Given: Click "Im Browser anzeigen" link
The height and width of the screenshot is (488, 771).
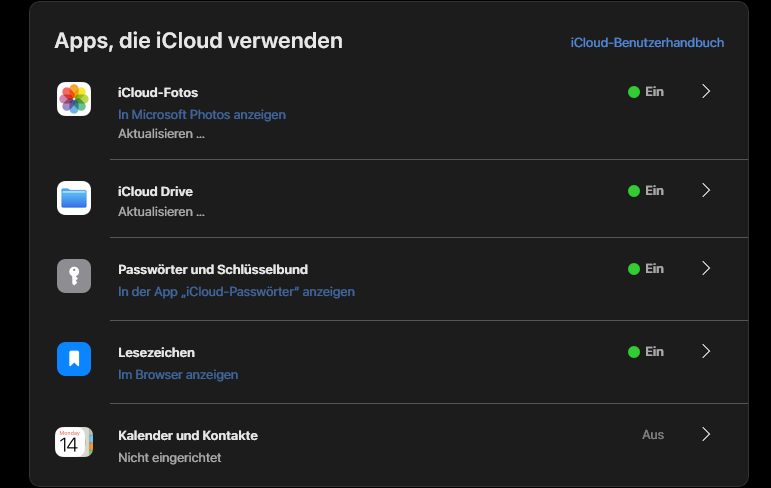Looking at the screenshot, I should 178,375.
